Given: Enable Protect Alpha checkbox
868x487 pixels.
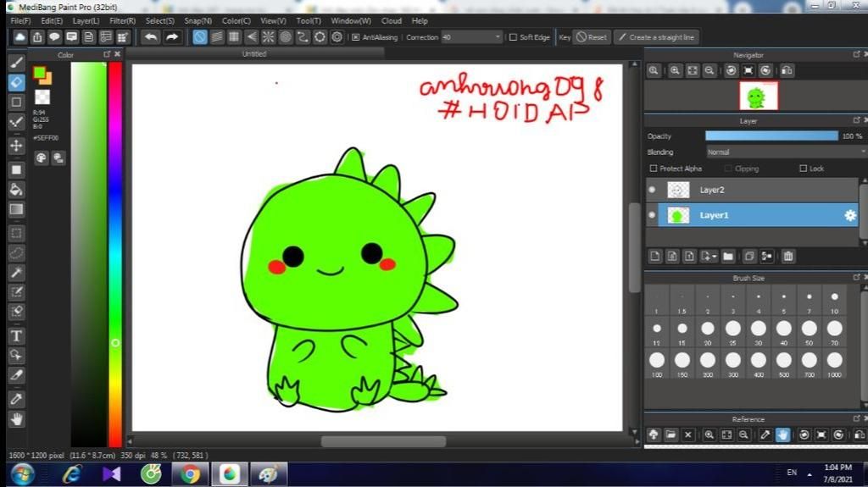Looking at the screenshot, I should (654, 169).
